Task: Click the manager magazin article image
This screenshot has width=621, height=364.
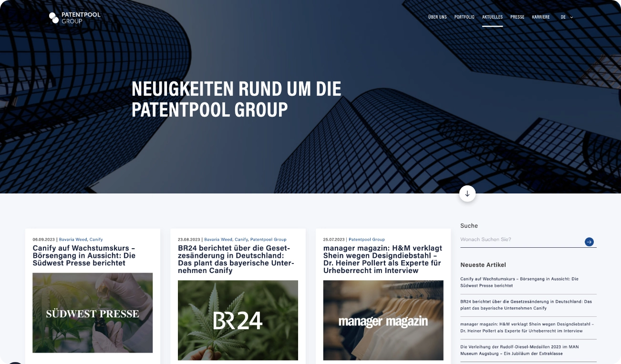Action: [x=383, y=320]
